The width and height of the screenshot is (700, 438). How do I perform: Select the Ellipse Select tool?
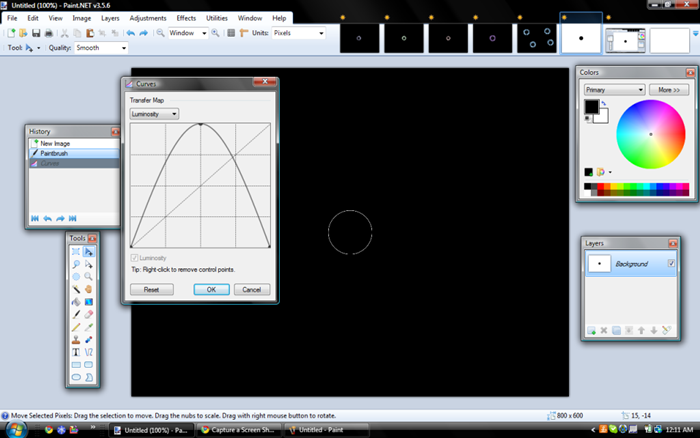pos(76,277)
